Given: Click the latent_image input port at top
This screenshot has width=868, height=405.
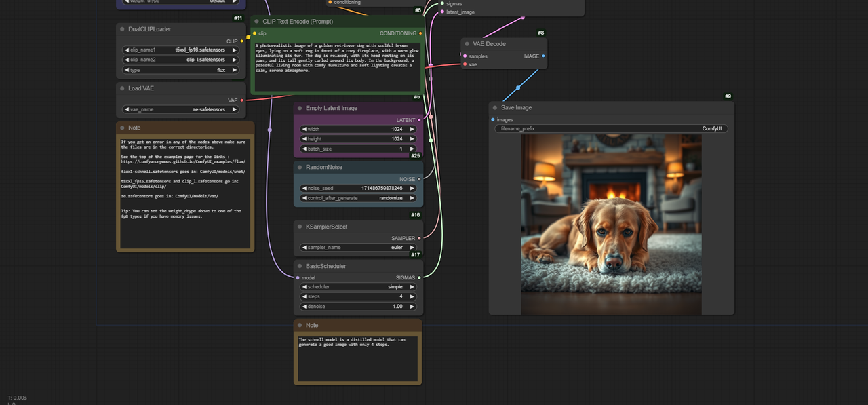Looking at the screenshot, I should (442, 12).
